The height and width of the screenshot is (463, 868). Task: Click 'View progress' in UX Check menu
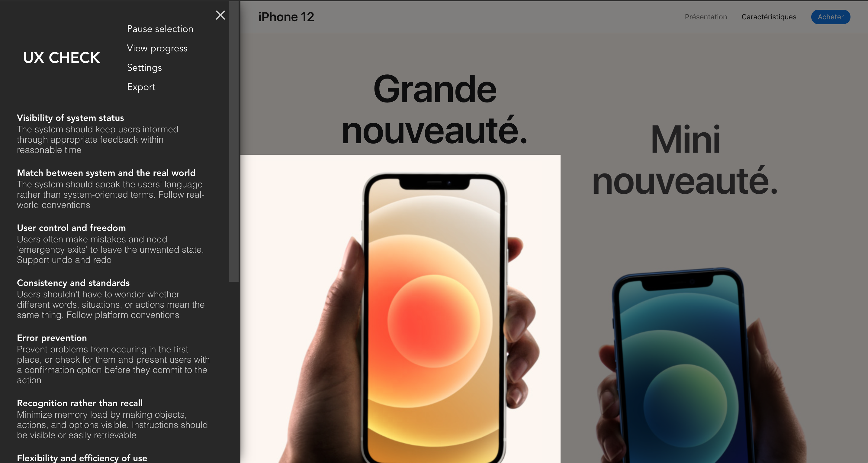coord(157,48)
